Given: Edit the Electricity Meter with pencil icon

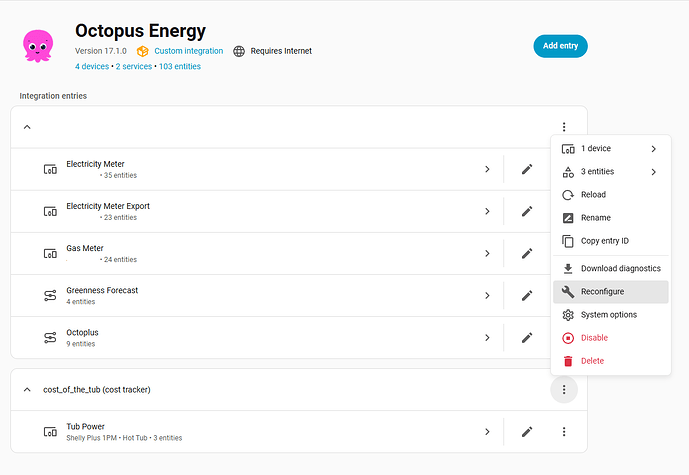Looking at the screenshot, I should [527, 169].
